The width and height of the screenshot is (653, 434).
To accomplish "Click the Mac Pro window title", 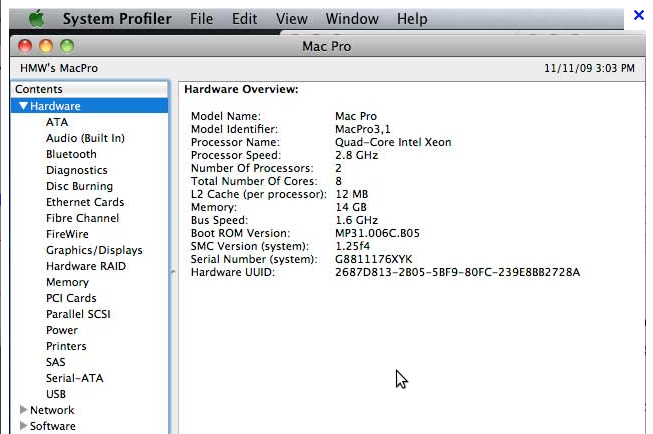I will point(326,46).
